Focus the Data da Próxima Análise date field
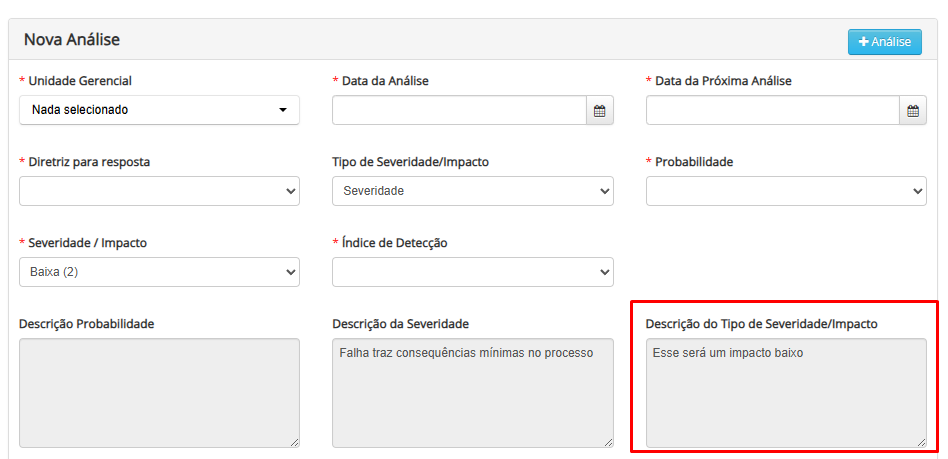This screenshot has height=459, width=948. [x=772, y=111]
